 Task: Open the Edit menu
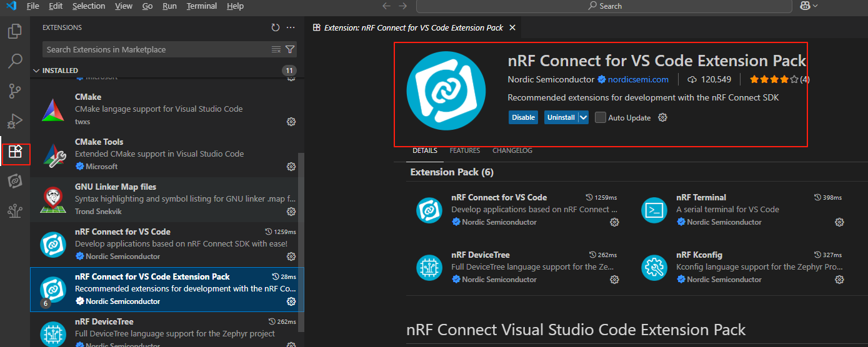56,6
